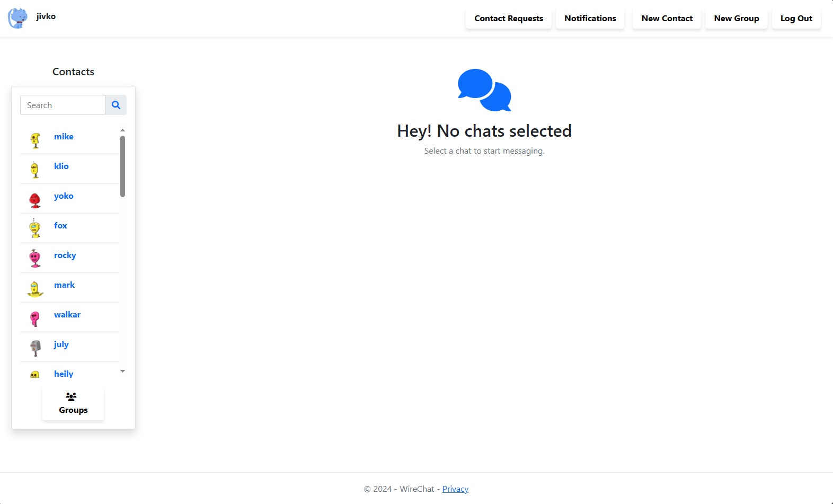Click mike's yellow avatar icon

tap(35, 140)
